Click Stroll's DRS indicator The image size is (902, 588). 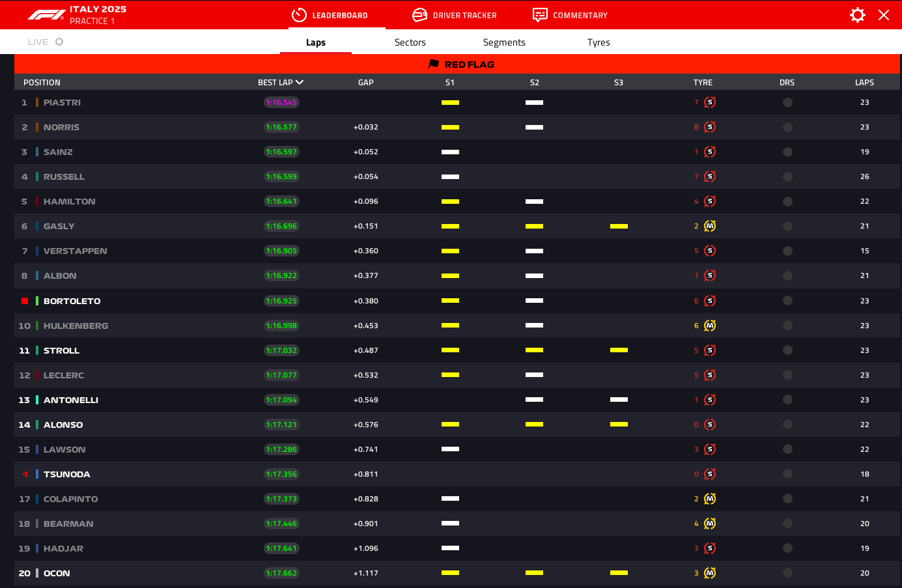(x=787, y=350)
